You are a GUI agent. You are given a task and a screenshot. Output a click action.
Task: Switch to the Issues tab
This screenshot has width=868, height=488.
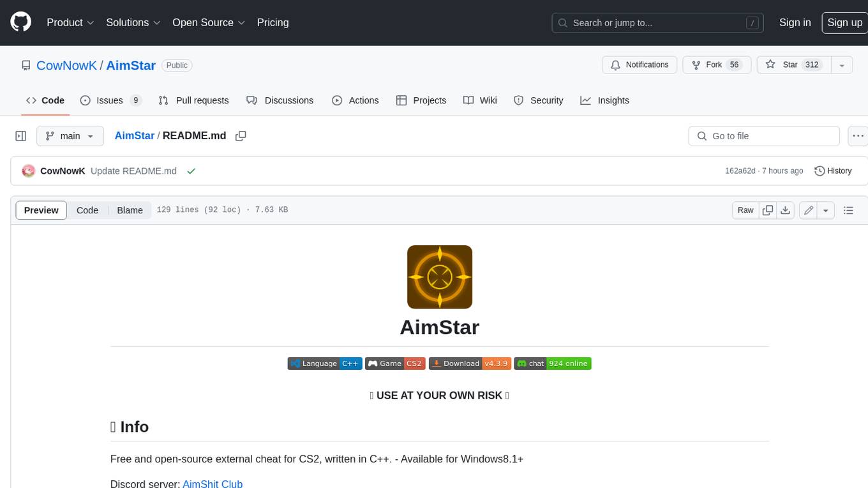[x=110, y=100]
